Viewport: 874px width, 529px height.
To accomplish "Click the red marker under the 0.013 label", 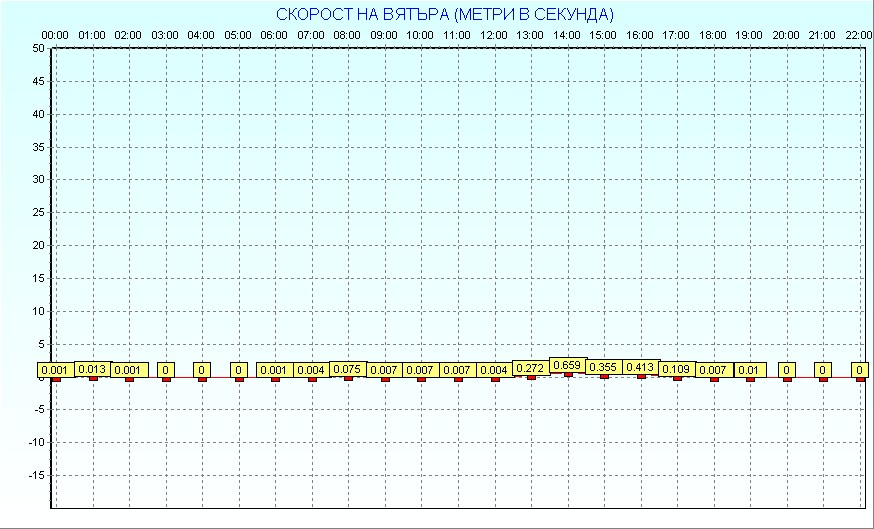I will pyautogui.click(x=93, y=378).
